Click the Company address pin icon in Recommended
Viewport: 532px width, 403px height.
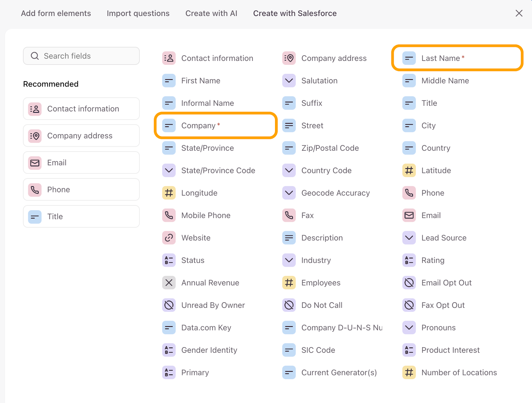tap(35, 136)
